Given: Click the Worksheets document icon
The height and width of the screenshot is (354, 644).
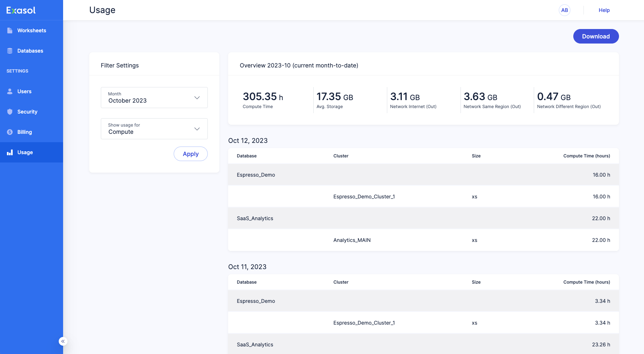Looking at the screenshot, I should tap(10, 30).
